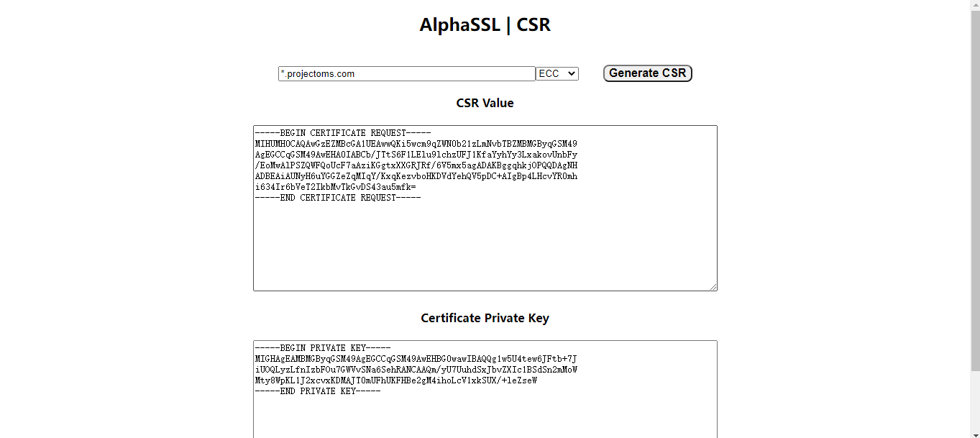Click the CSR line starting with AgEGCCqGSM49

tap(416, 155)
